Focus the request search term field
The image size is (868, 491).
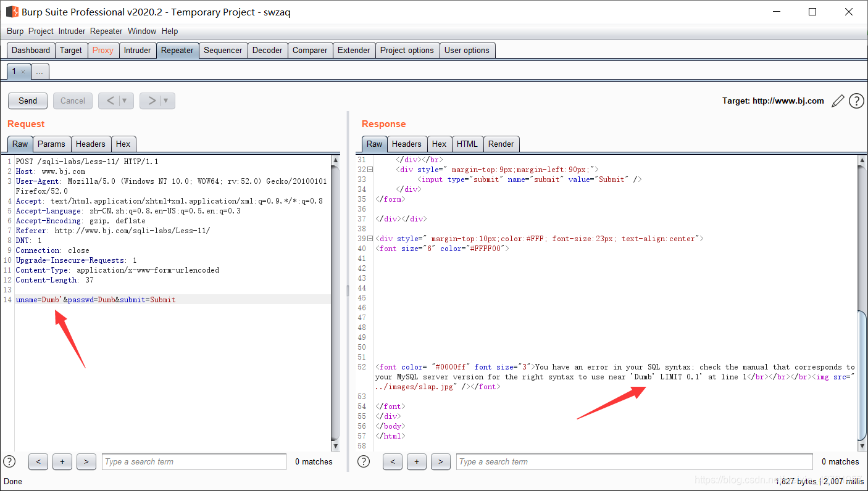point(194,461)
